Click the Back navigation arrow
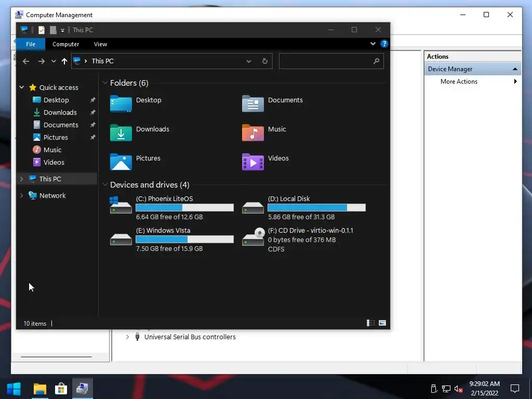This screenshot has width=532, height=399. click(x=26, y=61)
